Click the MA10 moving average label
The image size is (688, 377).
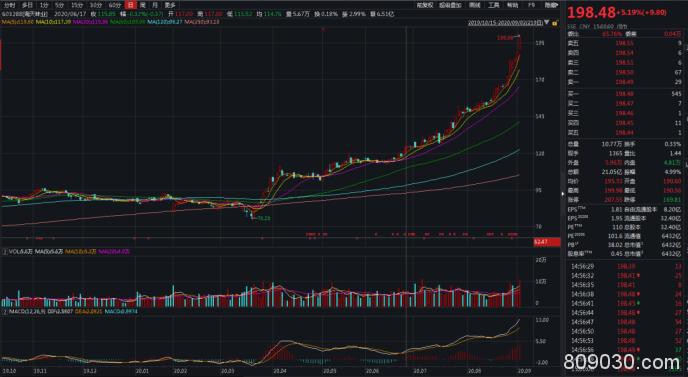[x=54, y=22]
